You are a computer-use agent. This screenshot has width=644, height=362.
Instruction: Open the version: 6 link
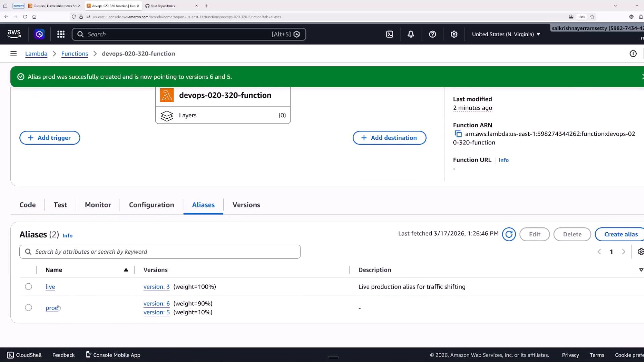(x=157, y=303)
